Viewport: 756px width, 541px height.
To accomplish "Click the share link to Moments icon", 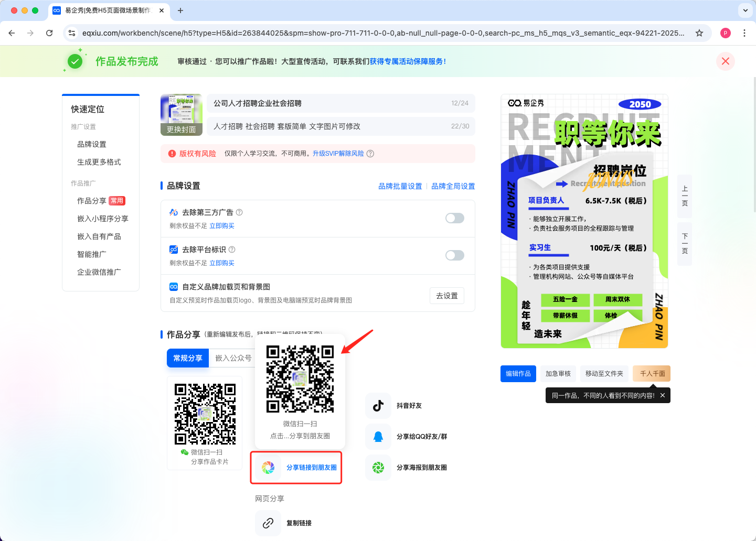I will [268, 468].
